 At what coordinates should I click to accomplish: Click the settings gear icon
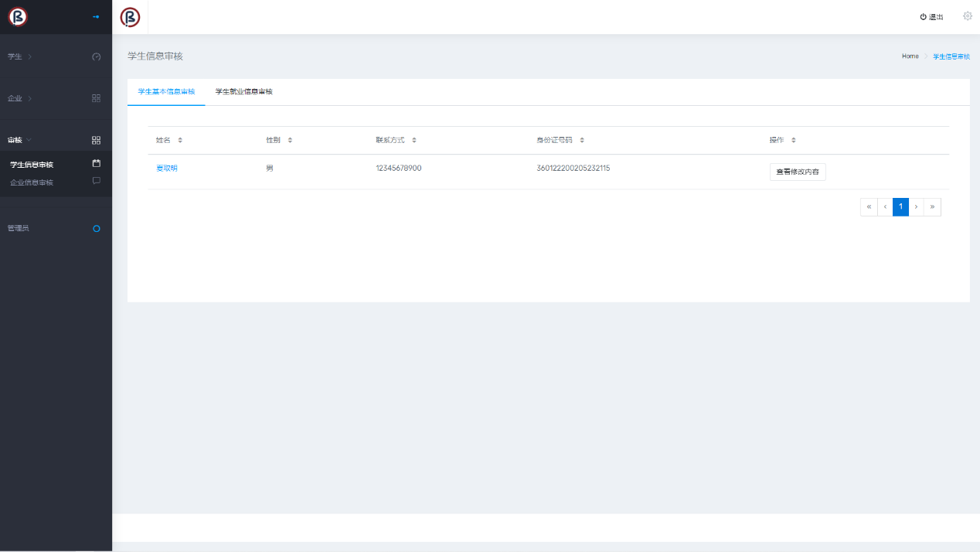[x=967, y=16]
